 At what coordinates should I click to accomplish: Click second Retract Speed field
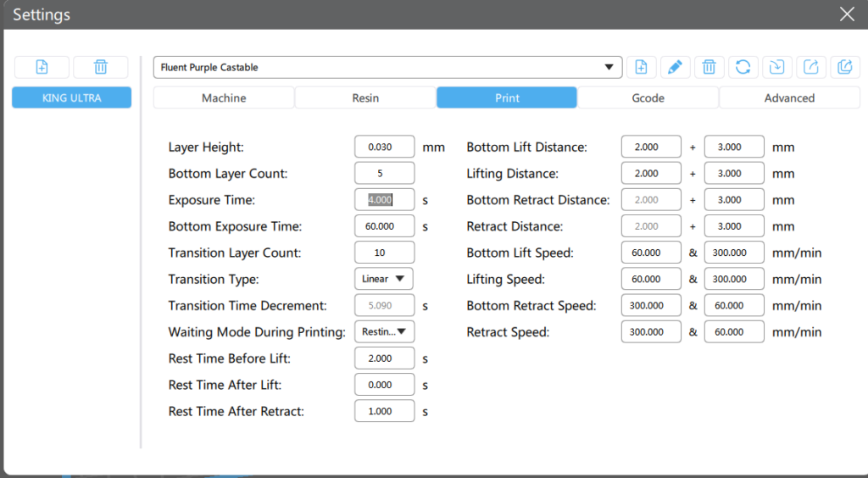[x=734, y=332]
